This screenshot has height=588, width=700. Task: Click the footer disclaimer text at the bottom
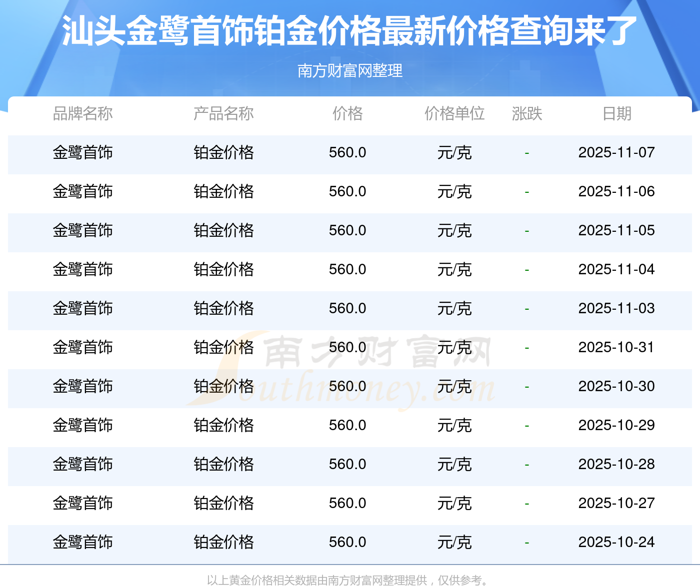coord(349,581)
